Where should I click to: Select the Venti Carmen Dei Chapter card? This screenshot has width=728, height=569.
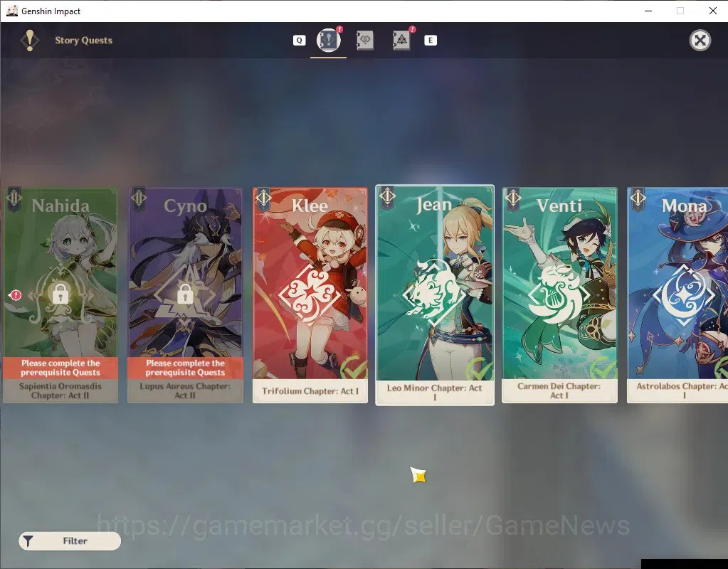click(559, 294)
